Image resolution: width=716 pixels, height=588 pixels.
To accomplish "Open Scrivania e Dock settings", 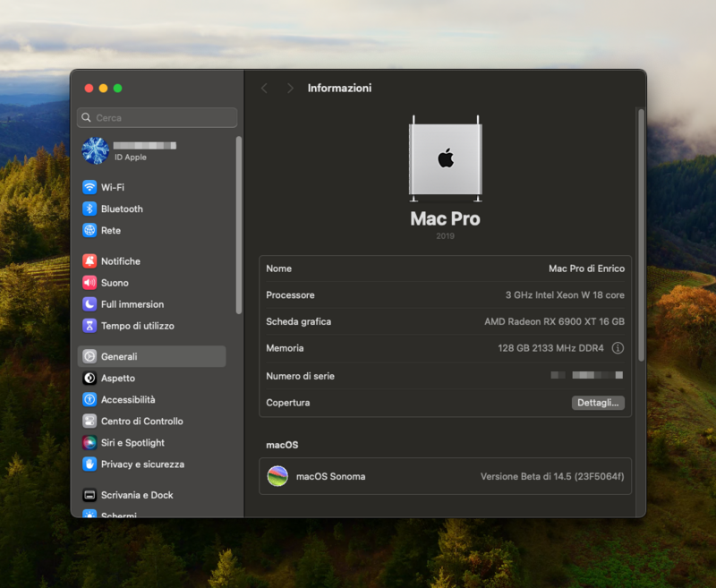I will coord(137,495).
